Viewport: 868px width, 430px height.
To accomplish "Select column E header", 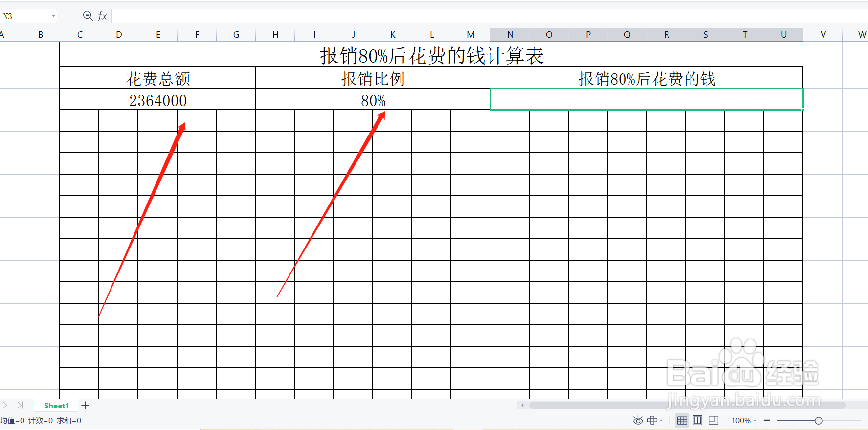I will [158, 34].
